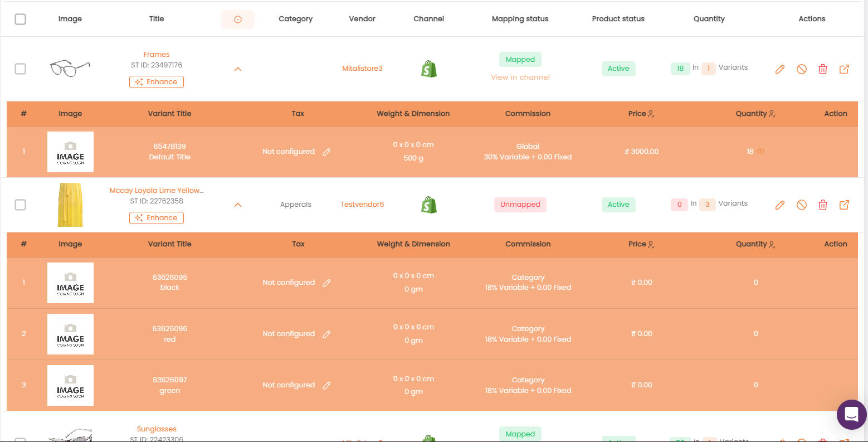Delete the Frames product with trash icon
The height and width of the screenshot is (442, 868).
coord(823,69)
